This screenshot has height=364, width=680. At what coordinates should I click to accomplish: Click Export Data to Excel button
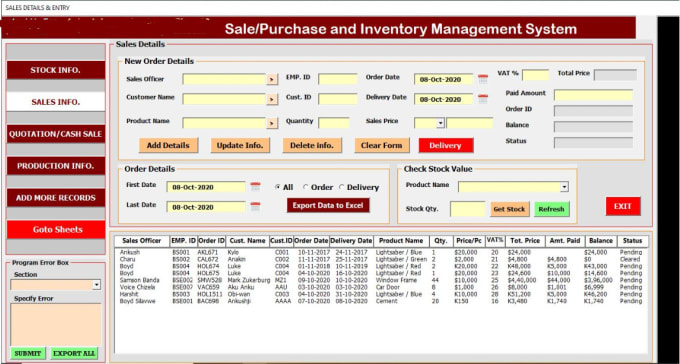(328, 205)
